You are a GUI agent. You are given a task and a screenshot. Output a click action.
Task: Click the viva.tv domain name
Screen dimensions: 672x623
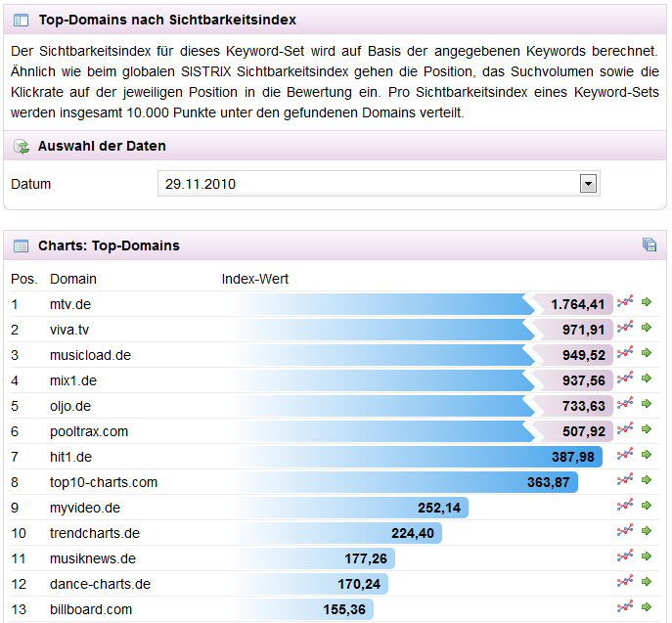(69, 330)
